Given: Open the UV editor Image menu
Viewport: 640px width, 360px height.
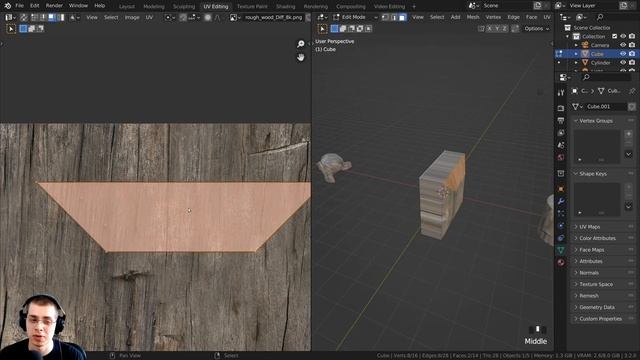Looking at the screenshot, I should (x=132, y=17).
